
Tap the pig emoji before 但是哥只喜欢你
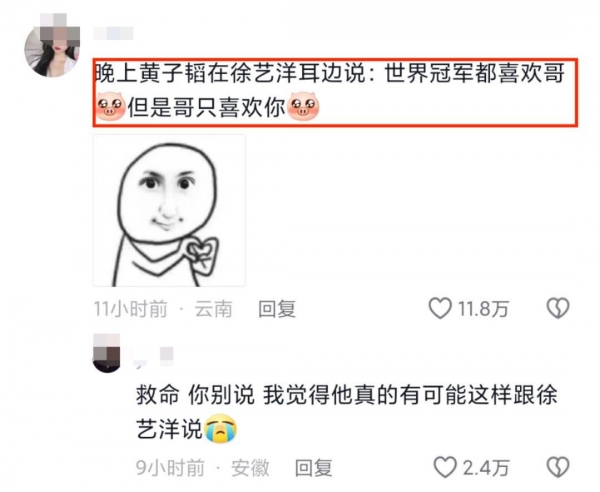[x=110, y=106]
